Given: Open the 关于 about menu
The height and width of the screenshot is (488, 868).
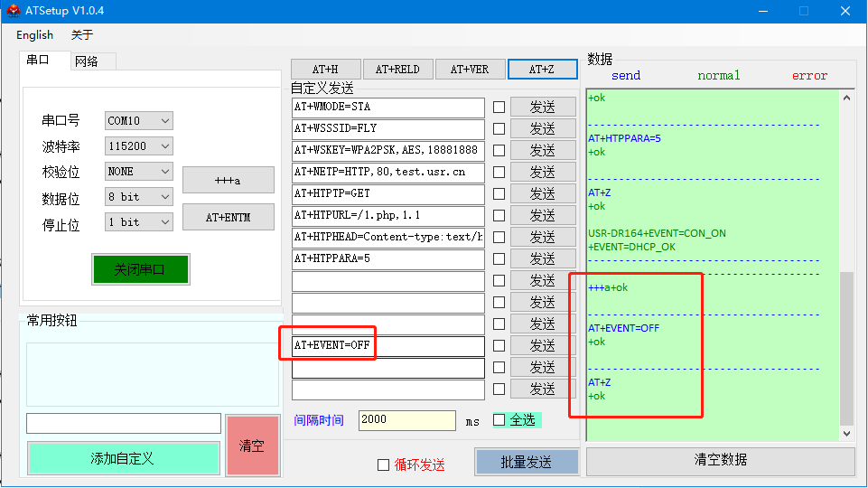Looking at the screenshot, I should point(82,35).
